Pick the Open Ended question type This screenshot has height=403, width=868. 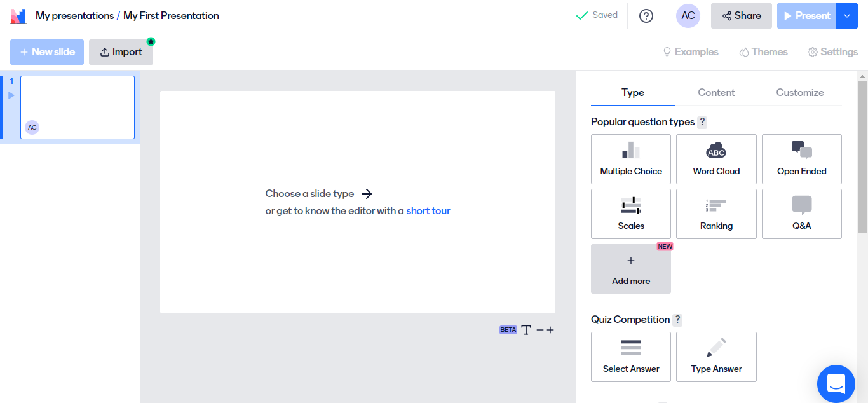[801, 159]
